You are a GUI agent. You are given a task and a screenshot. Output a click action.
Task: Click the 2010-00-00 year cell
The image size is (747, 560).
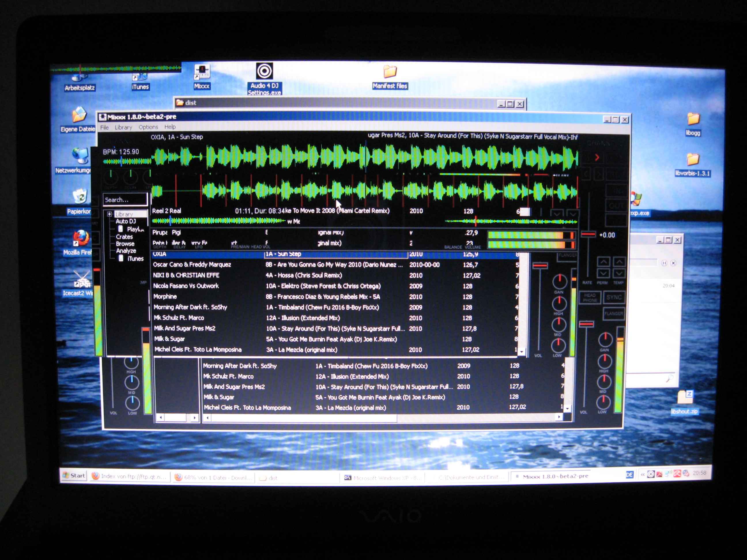coord(425,265)
